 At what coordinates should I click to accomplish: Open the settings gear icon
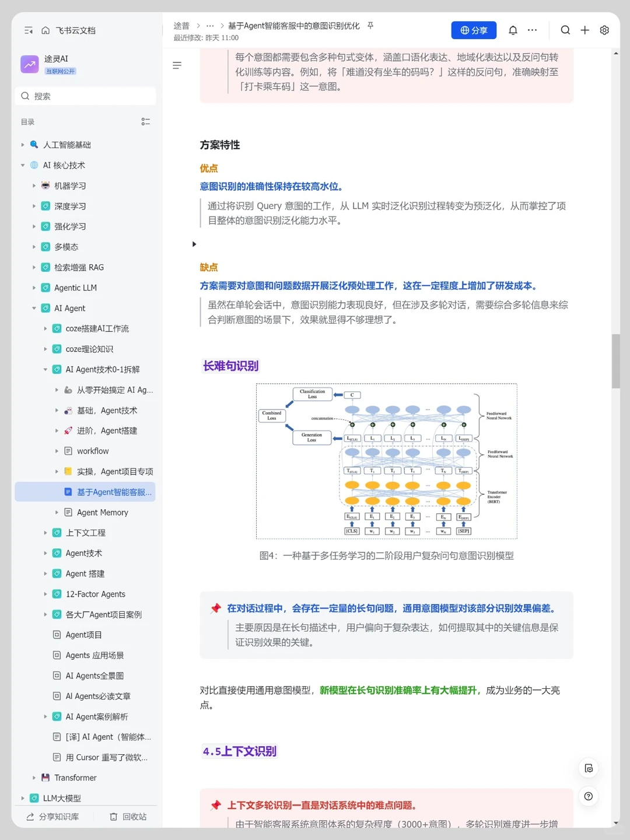pos(604,30)
